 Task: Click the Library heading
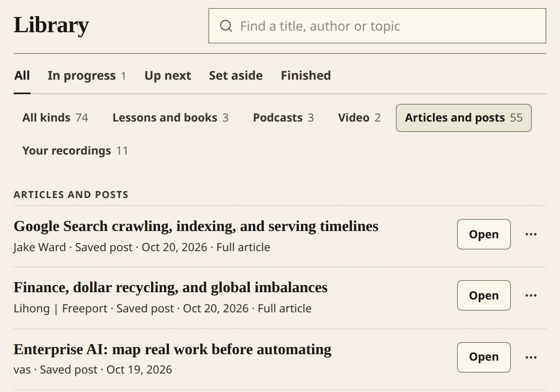click(x=51, y=25)
